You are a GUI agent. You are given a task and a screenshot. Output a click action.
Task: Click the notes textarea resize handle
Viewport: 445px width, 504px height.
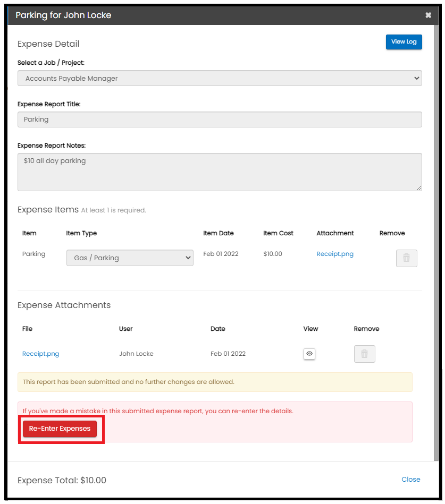coord(418,188)
